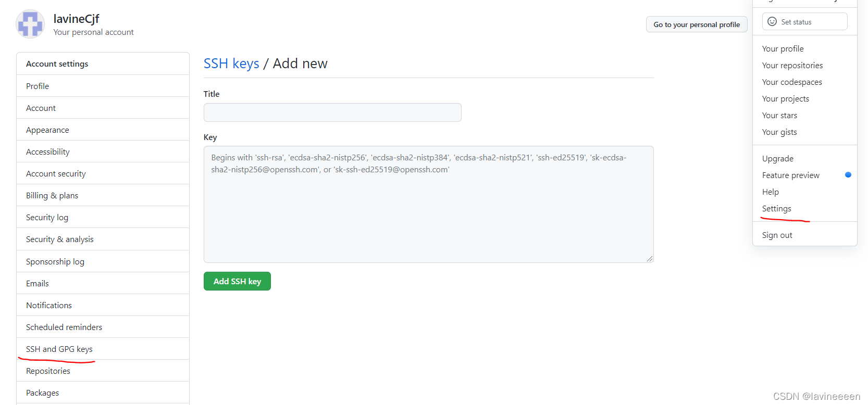Click the smiley icon in Set status
The width and height of the screenshot is (868, 405).
coord(772,22)
